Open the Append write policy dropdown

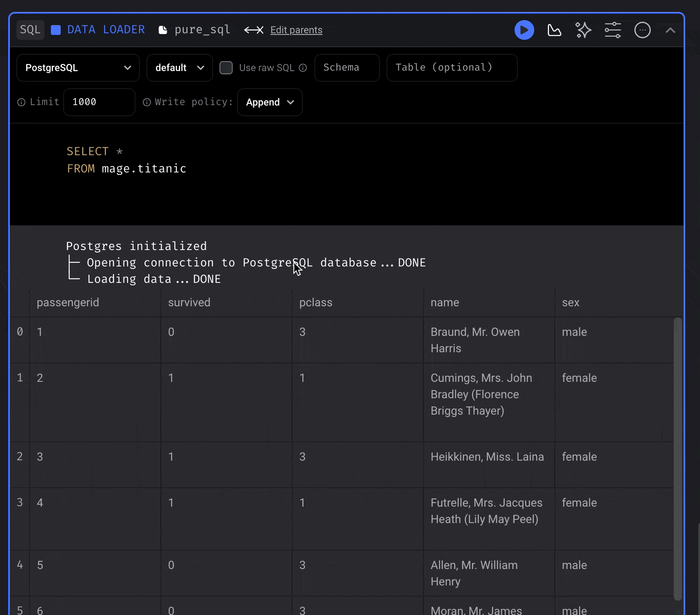pos(270,102)
